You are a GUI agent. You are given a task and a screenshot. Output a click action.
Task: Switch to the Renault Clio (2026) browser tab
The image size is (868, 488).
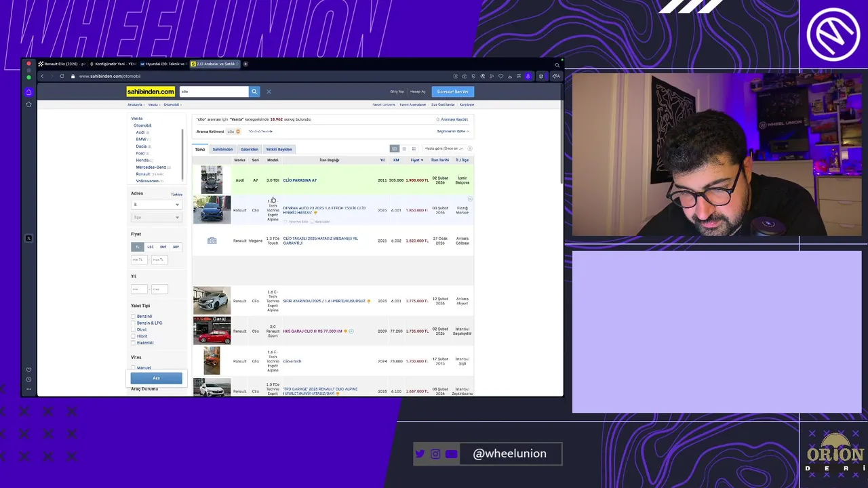click(61, 64)
